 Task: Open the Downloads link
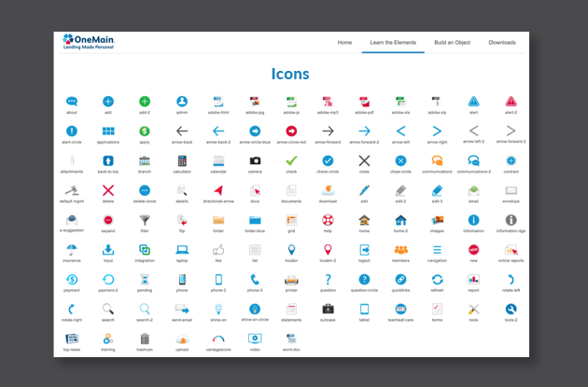pyautogui.click(x=502, y=43)
